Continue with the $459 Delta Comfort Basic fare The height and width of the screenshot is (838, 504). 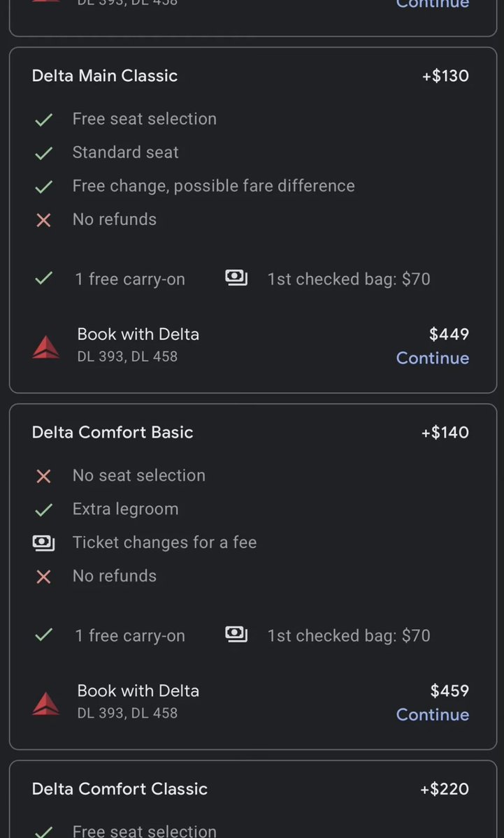(433, 714)
